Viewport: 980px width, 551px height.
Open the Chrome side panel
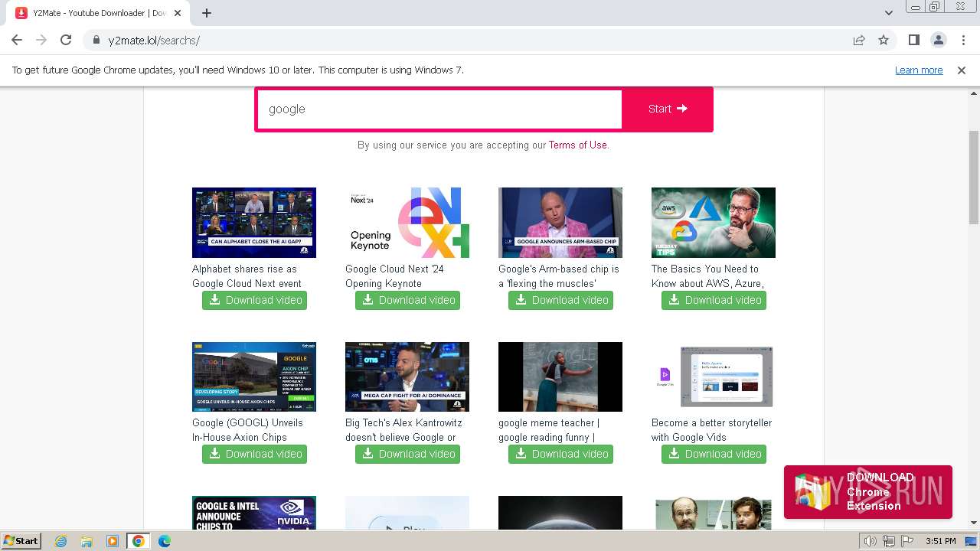pos(913,40)
